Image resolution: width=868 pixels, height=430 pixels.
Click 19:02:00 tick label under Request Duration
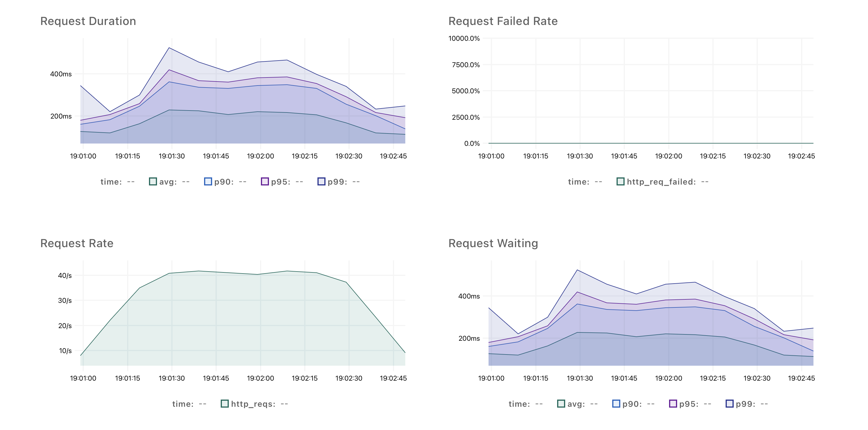(x=260, y=156)
